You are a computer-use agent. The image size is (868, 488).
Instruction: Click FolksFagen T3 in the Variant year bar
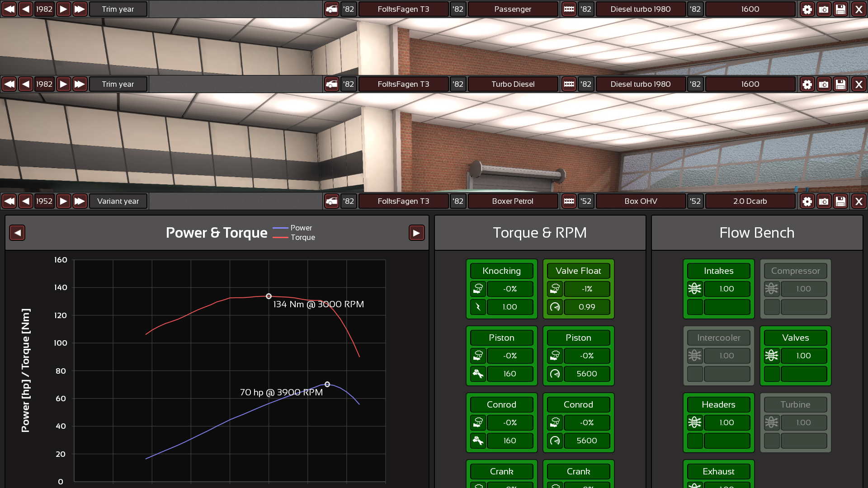click(x=403, y=201)
